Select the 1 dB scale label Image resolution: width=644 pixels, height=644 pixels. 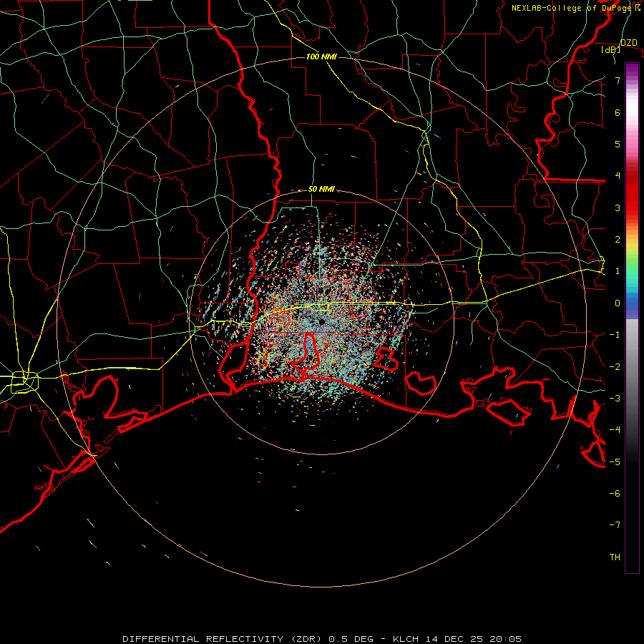pos(618,271)
